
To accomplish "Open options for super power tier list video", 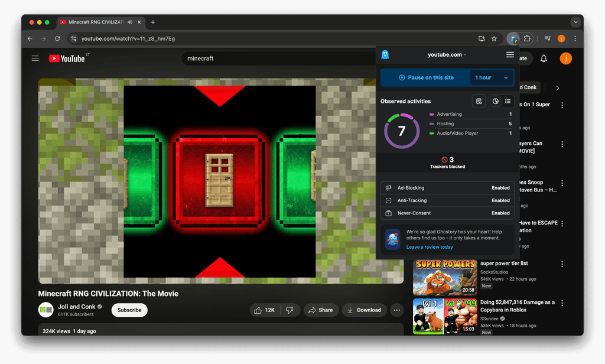I will (x=562, y=264).
